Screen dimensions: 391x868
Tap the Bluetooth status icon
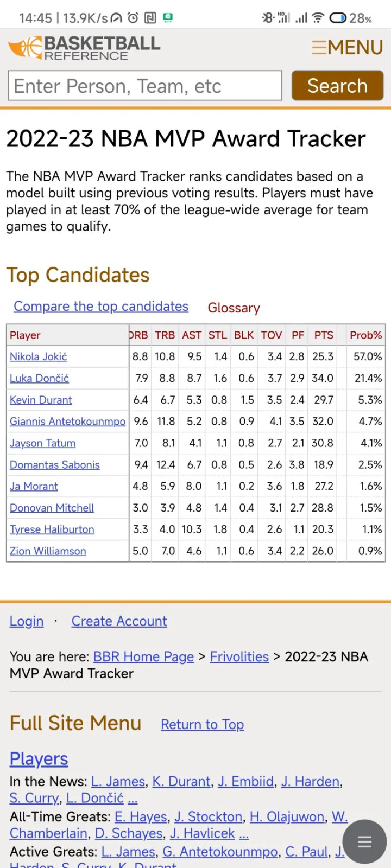[x=267, y=18]
